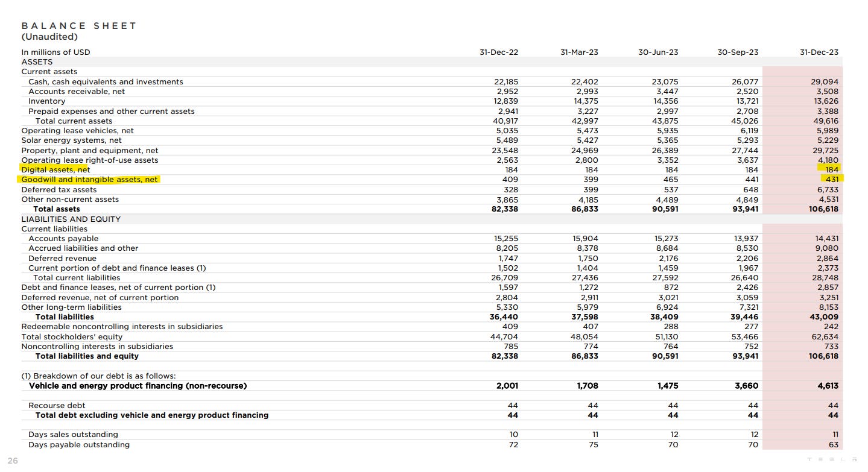Viewport: 868px width, 472px height.
Task: Select "Operating lease vehicles, net" label
Action: pyautogui.click(x=78, y=131)
